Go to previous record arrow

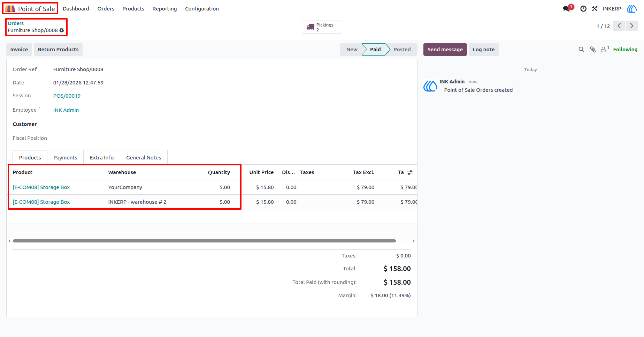619,26
